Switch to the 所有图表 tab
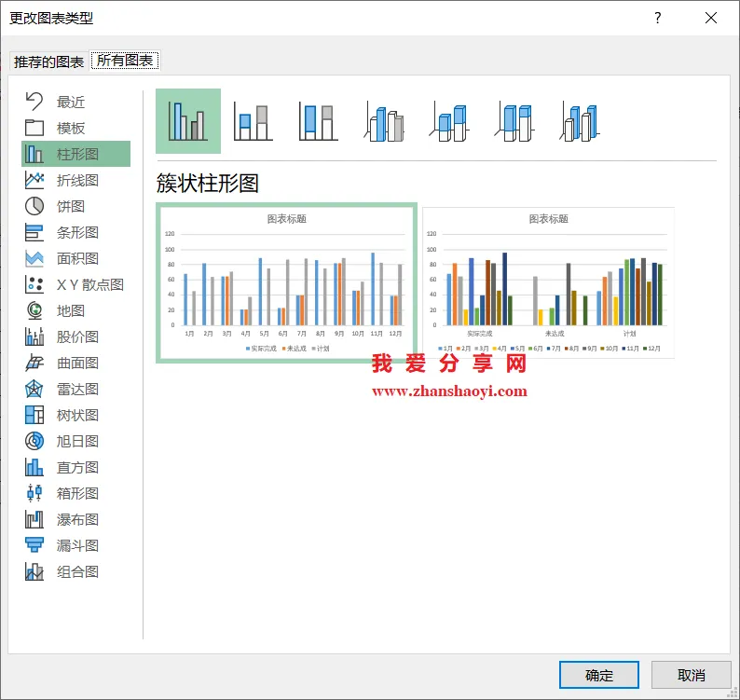The width and height of the screenshot is (740, 700). [125, 60]
